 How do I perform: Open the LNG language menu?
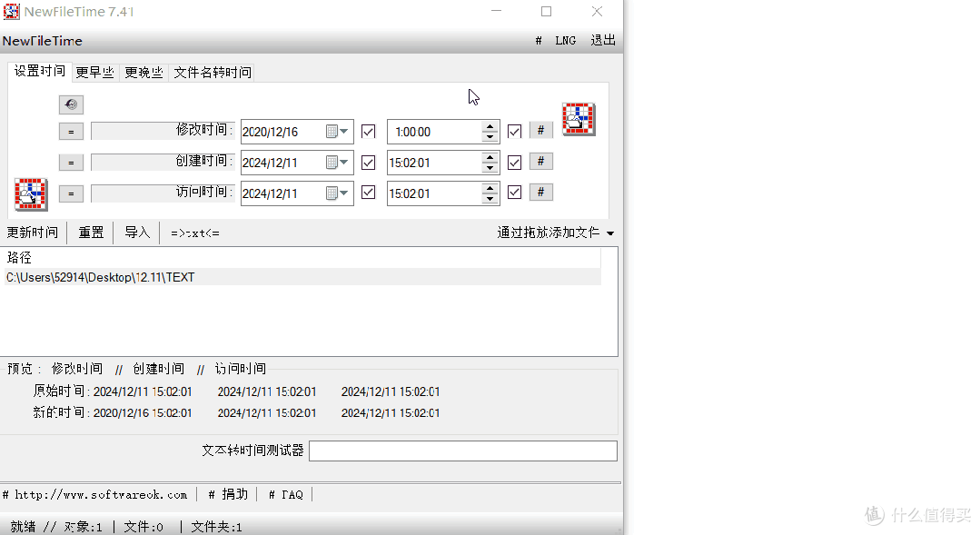coord(566,41)
